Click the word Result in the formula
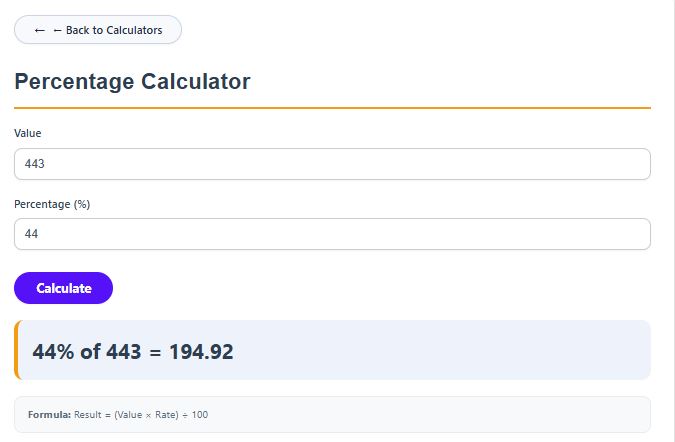The height and width of the screenshot is (442, 675). 89,414
